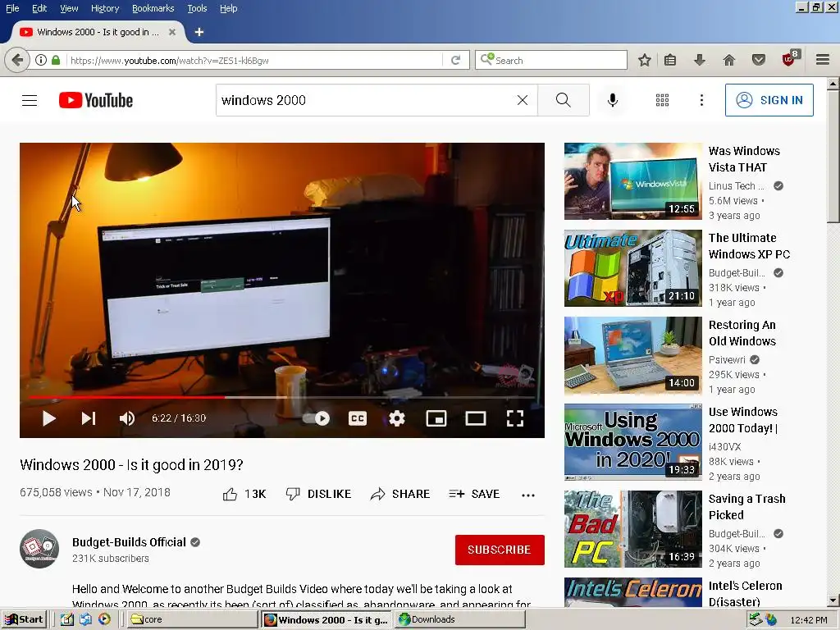Mute the video volume speaker icon

[x=127, y=418]
